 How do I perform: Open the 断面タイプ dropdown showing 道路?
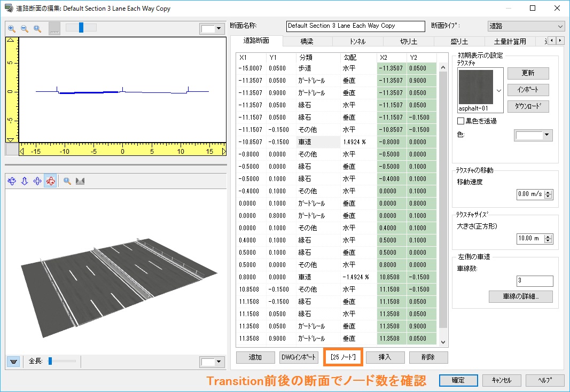(x=526, y=26)
